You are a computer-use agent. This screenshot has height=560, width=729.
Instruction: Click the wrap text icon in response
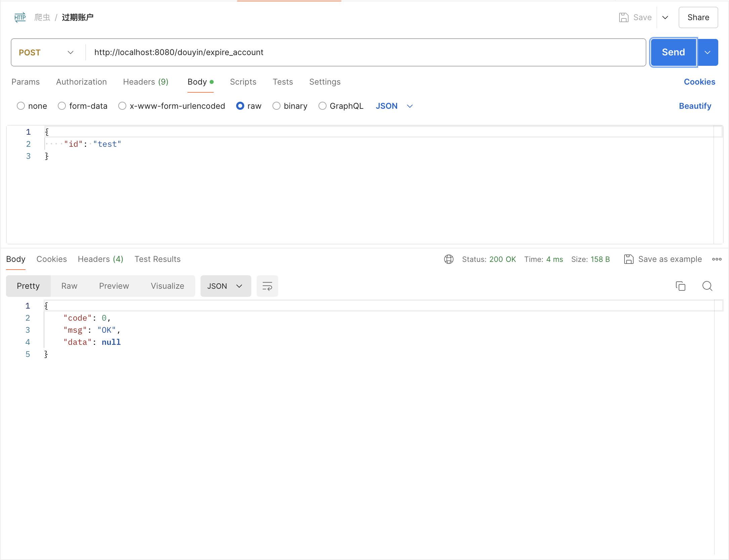(x=267, y=286)
